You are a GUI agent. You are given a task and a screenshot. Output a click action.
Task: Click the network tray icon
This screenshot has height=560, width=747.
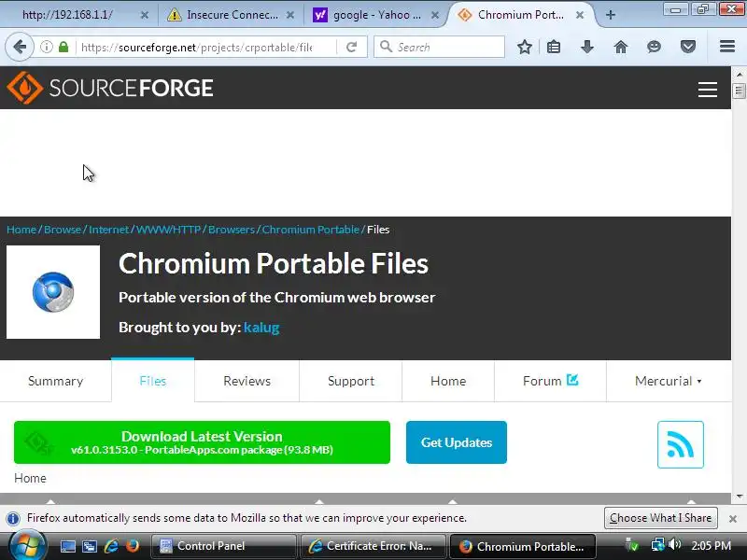pos(657,545)
